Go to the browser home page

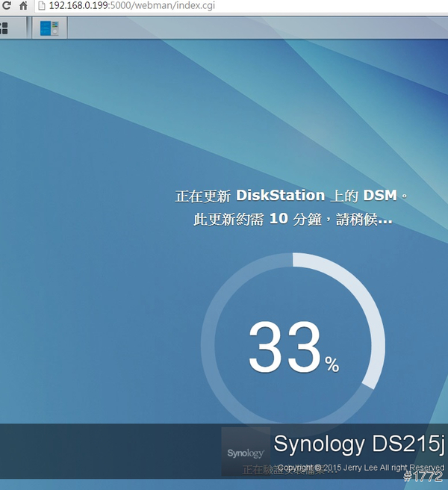coord(23,6)
